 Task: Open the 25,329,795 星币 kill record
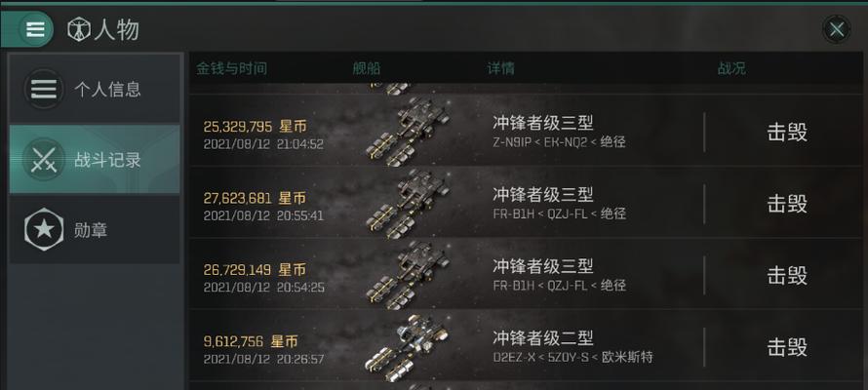click(525, 132)
